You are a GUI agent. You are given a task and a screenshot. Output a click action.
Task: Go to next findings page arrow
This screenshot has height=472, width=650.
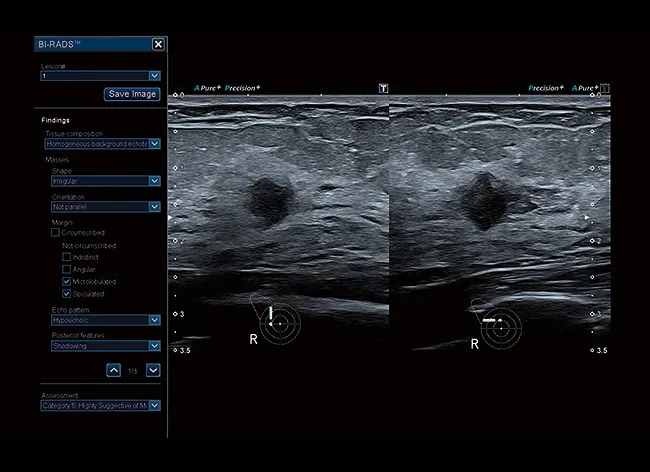153,371
